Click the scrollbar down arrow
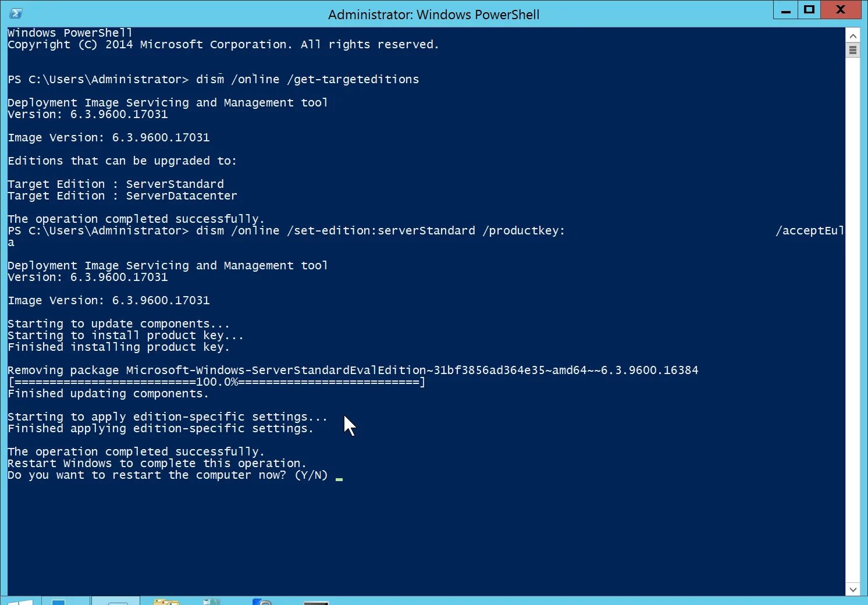The width and height of the screenshot is (868, 605). (853, 589)
